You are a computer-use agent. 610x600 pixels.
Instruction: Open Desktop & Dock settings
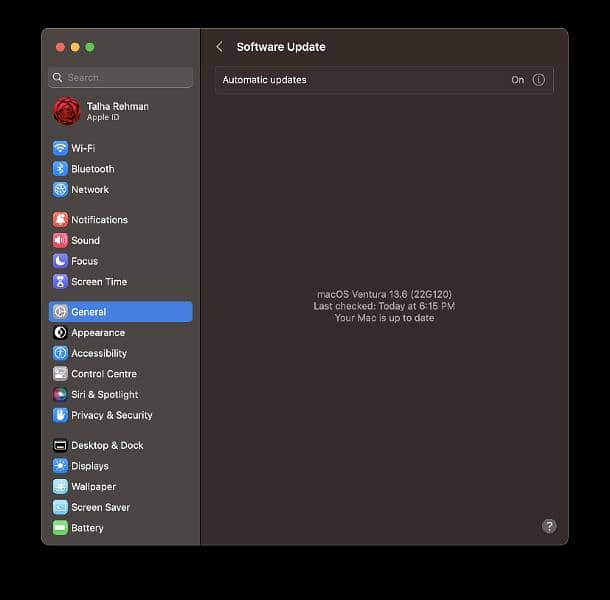coord(107,445)
